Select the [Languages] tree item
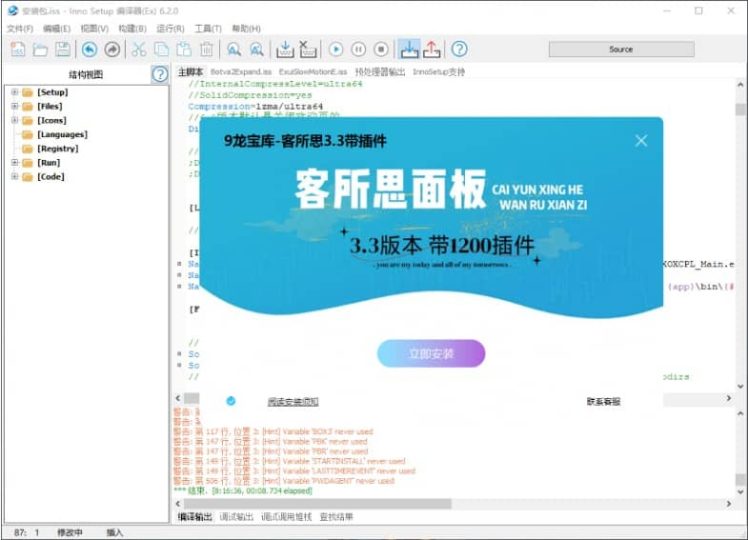 point(62,135)
